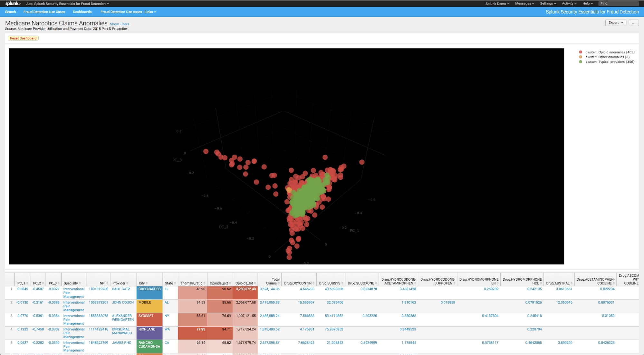Click provider JOHN COUCH

tap(123, 302)
